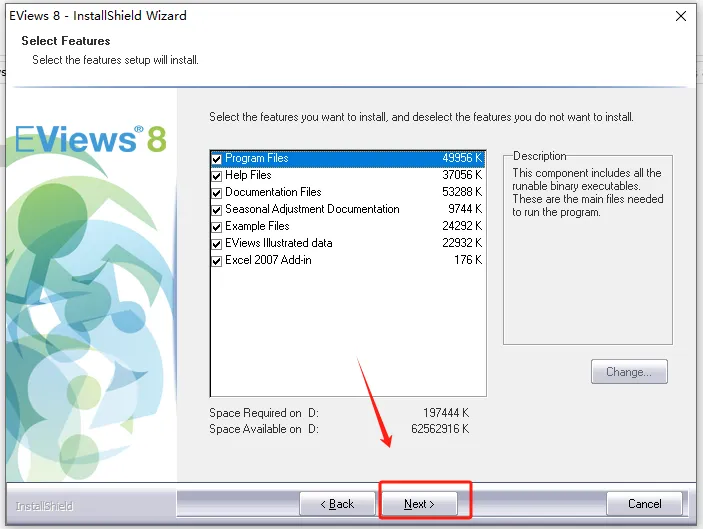703x529 pixels.
Task: Click the Space Required on D: label
Action: tap(264, 413)
